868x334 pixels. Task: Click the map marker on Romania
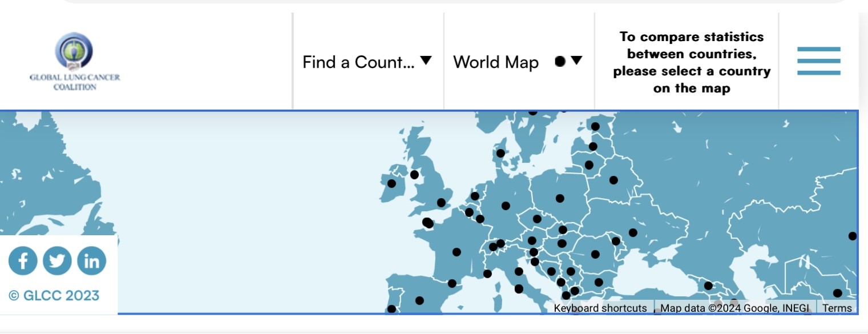595,254
